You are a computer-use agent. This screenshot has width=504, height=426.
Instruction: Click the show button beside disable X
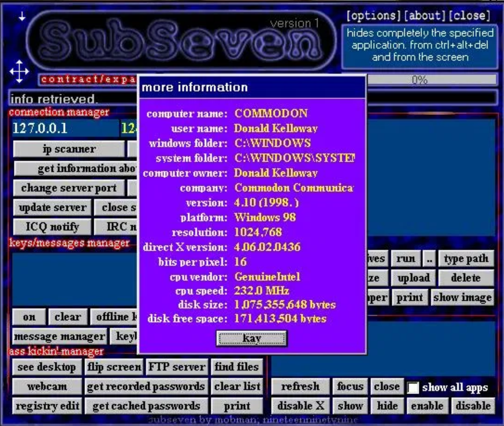tap(350, 406)
